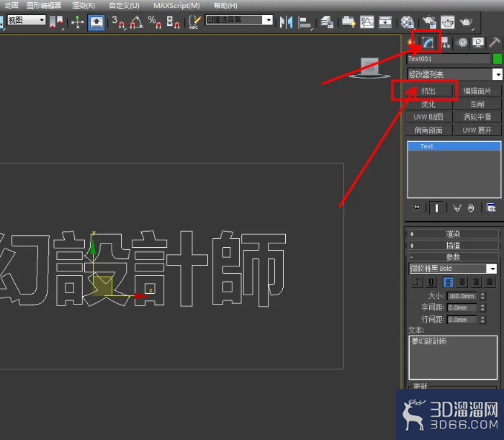Viewport: 504px width, 440px height.
Task: Click the 车削 lathe modifier button
Action: [x=477, y=104]
